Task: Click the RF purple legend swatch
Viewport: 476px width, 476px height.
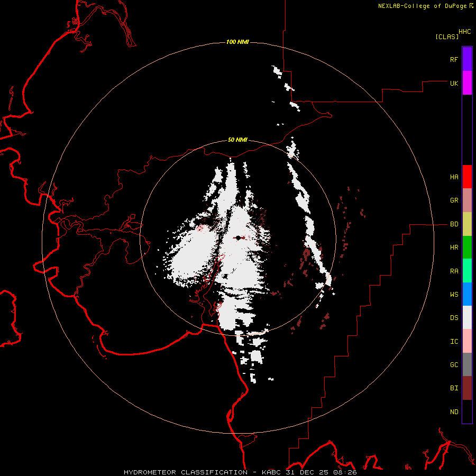Action: pyautogui.click(x=467, y=59)
